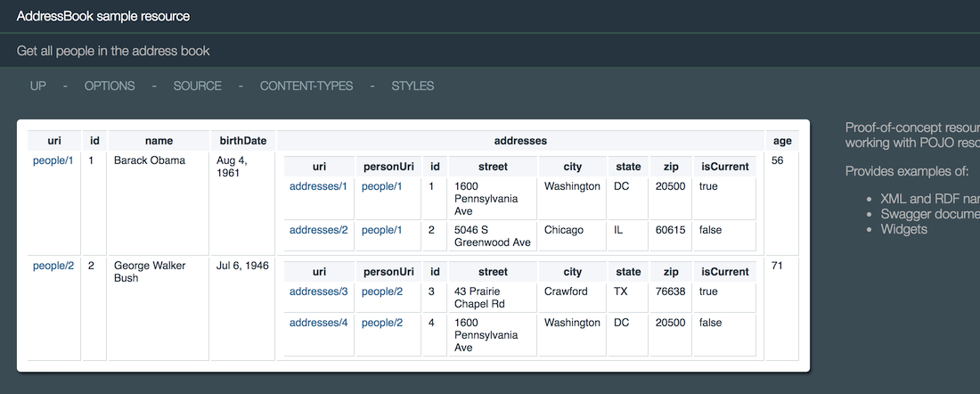The height and width of the screenshot is (394, 980).
Task: Click personUri people/1 in addresses/1 row
Action: pos(381,186)
